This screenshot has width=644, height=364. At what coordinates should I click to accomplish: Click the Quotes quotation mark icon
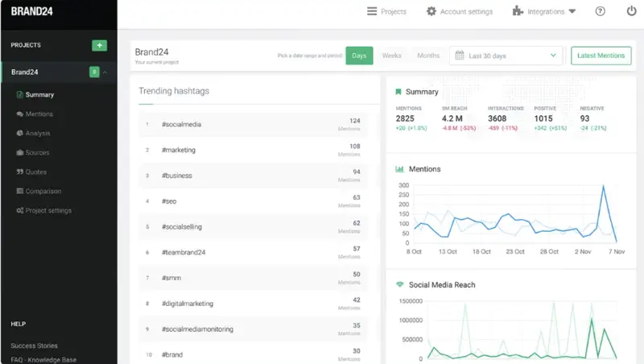(19, 172)
